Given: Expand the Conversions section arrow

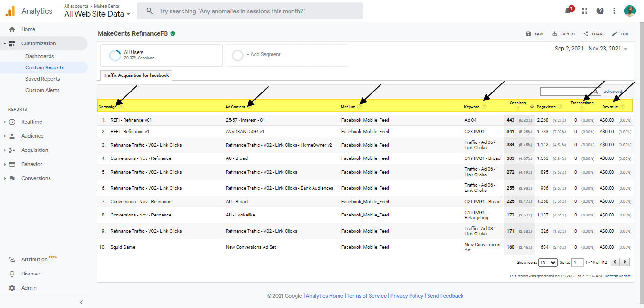Looking at the screenshot, I should click(x=5, y=178).
